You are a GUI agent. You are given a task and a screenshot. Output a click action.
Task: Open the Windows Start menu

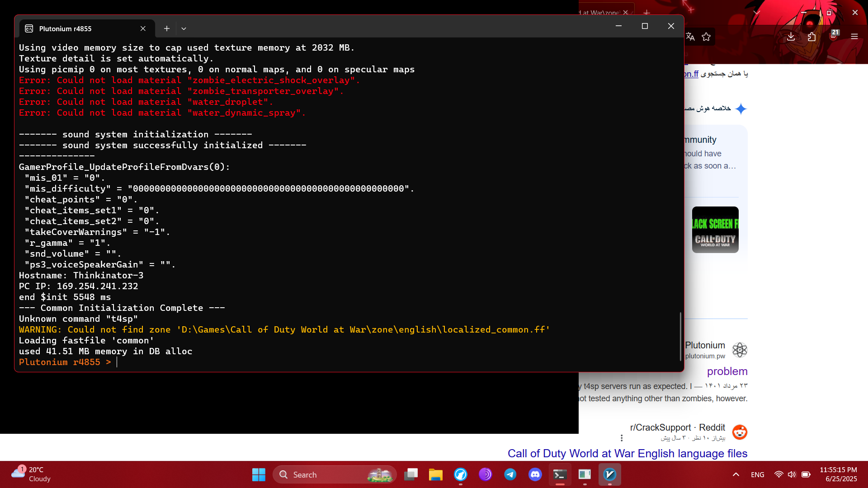click(259, 474)
